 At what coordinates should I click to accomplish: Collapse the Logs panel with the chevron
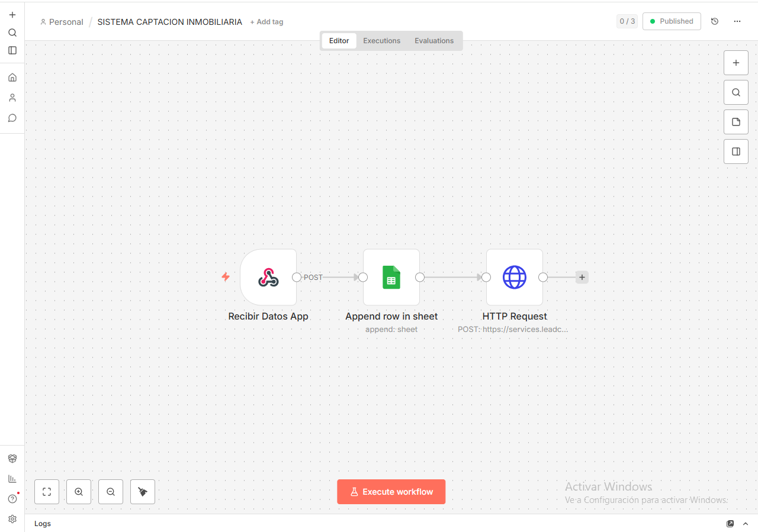click(745, 524)
